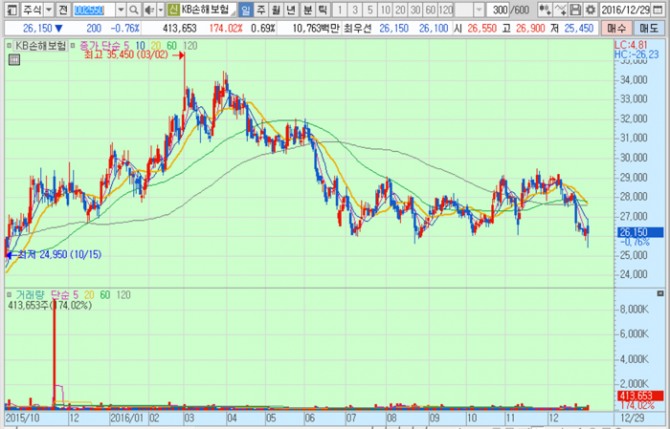
Task: Select the daily (일) chart period
Action: tap(246, 9)
